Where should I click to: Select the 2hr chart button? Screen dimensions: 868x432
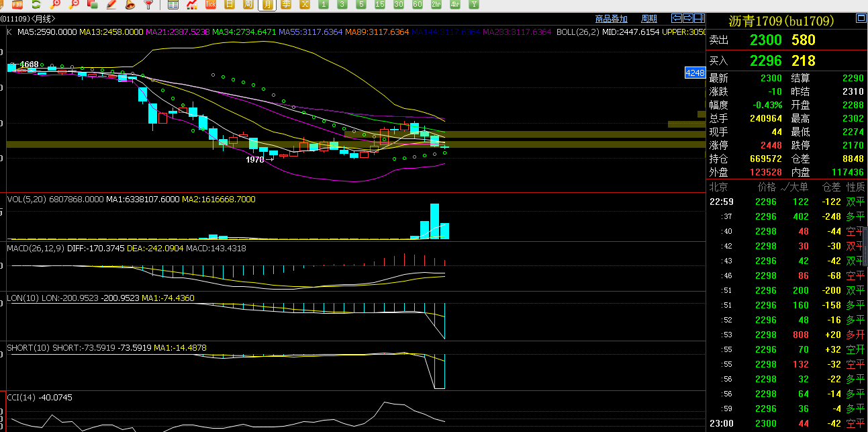436,4
